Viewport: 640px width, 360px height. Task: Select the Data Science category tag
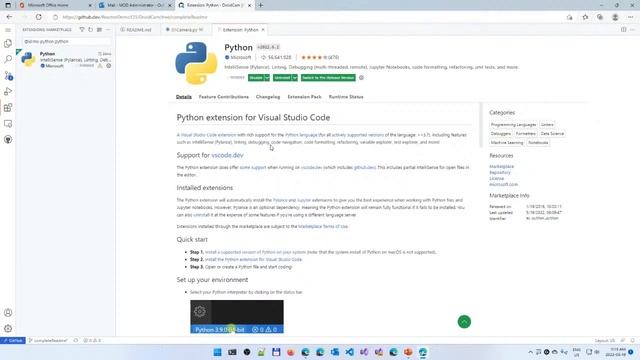click(552, 133)
